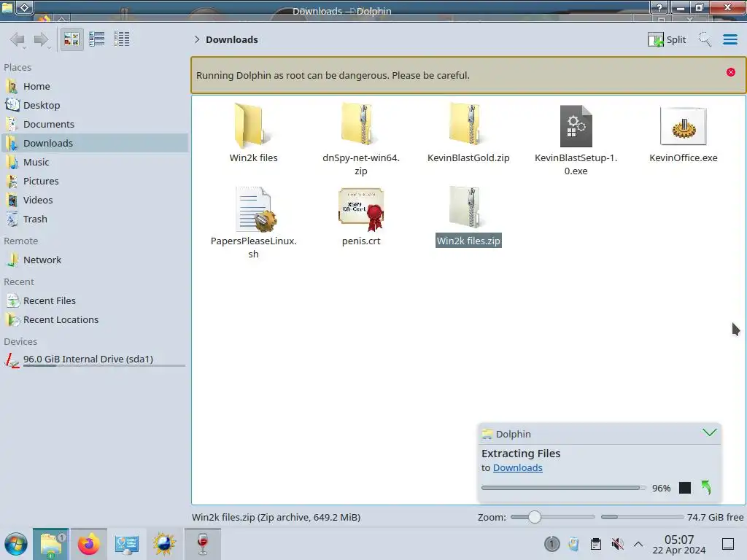This screenshot has height=560, width=747.
Task: Go back with the back arrow
Action: pyautogui.click(x=18, y=39)
